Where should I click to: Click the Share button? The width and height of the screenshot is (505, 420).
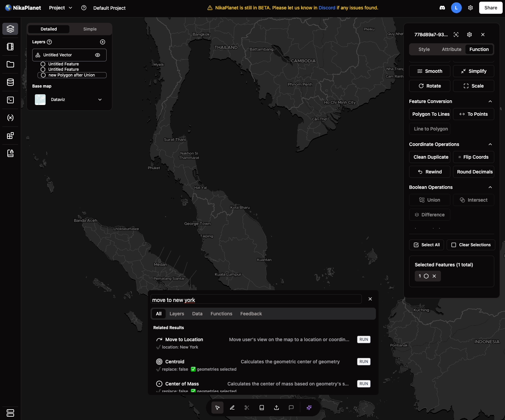(x=491, y=8)
